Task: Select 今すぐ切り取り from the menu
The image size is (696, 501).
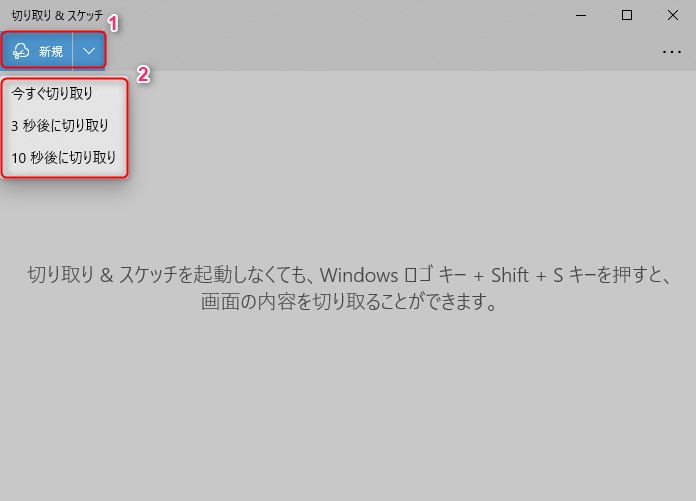Action: 65,94
